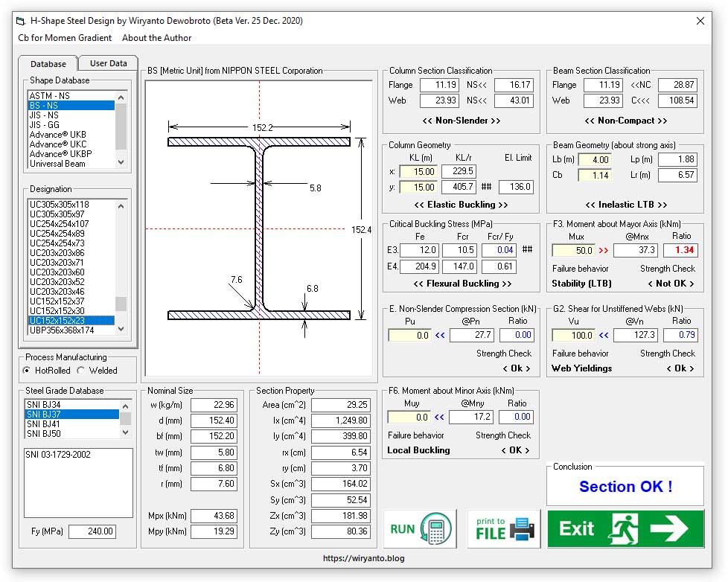Select SNI BJ41 steel grade

(43, 424)
